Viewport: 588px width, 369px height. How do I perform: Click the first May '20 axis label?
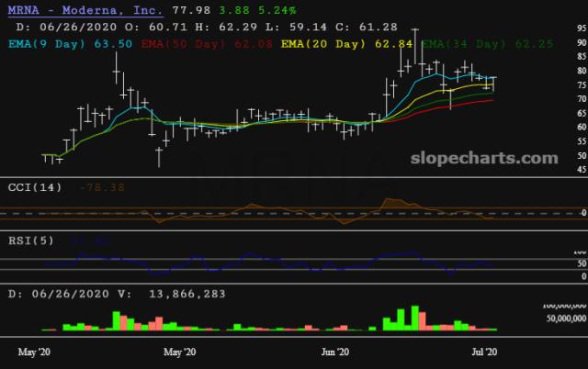tap(34, 352)
